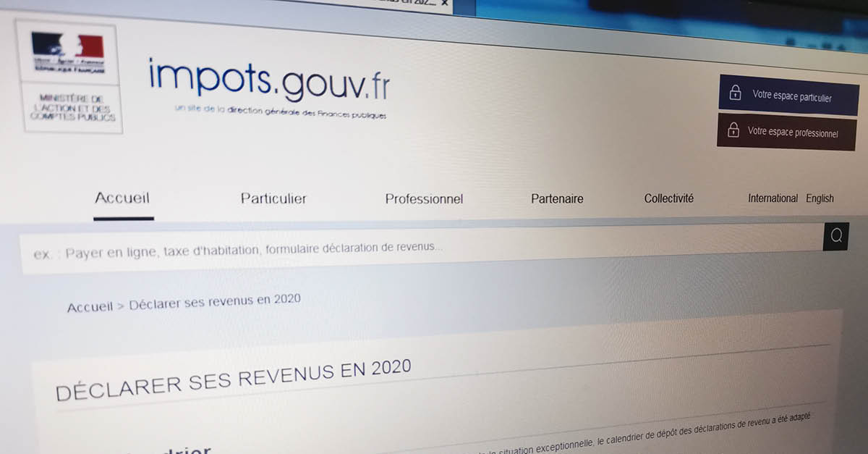868x454 pixels.
Task: Click the lock icon beside espace professionnel
Action: click(x=733, y=130)
